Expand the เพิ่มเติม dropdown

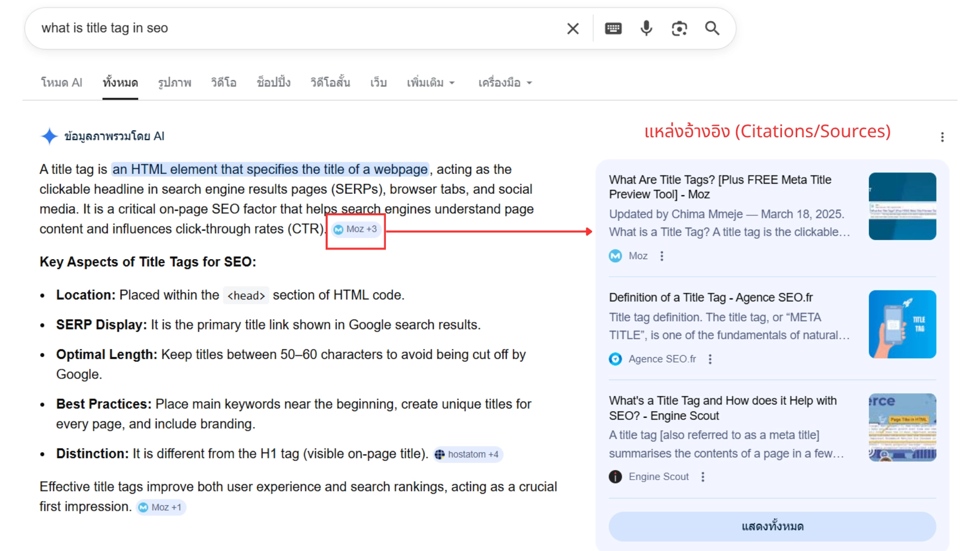pyautogui.click(x=430, y=83)
